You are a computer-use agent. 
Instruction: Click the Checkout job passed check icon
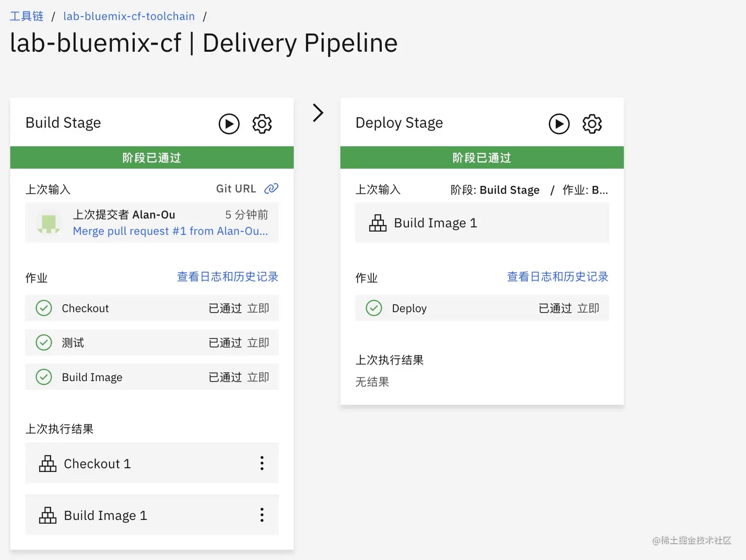coord(44,308)
